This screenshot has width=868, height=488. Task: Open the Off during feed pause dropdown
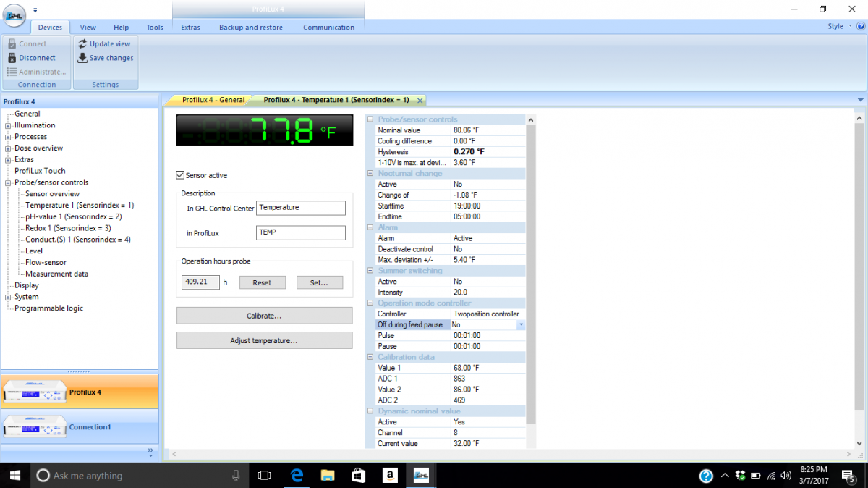coord(521,325)
